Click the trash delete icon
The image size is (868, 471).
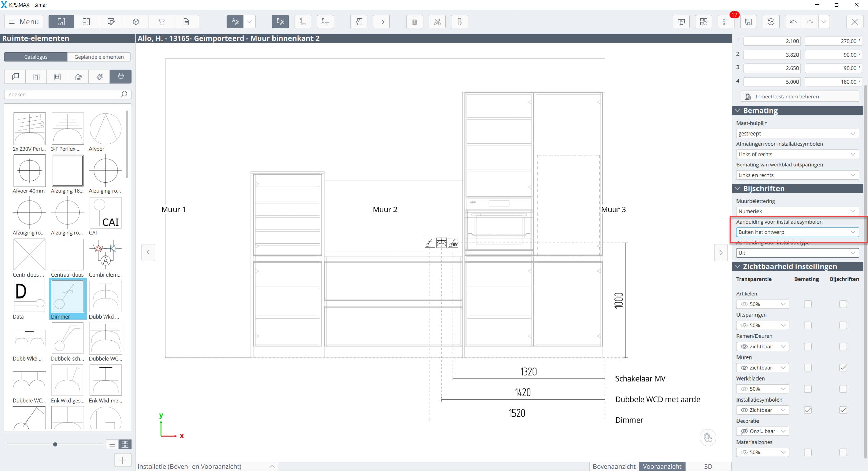coord(414,22)
